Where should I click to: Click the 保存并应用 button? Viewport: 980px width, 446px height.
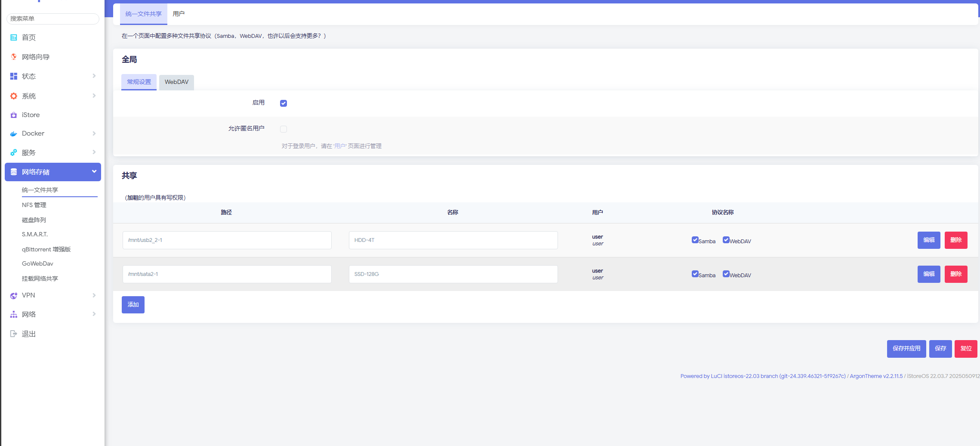click(x=906, y=349)
